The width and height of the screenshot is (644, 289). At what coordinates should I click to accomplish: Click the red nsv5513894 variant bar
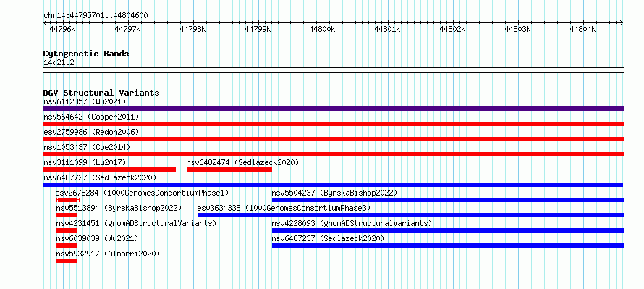pos(67,215)
